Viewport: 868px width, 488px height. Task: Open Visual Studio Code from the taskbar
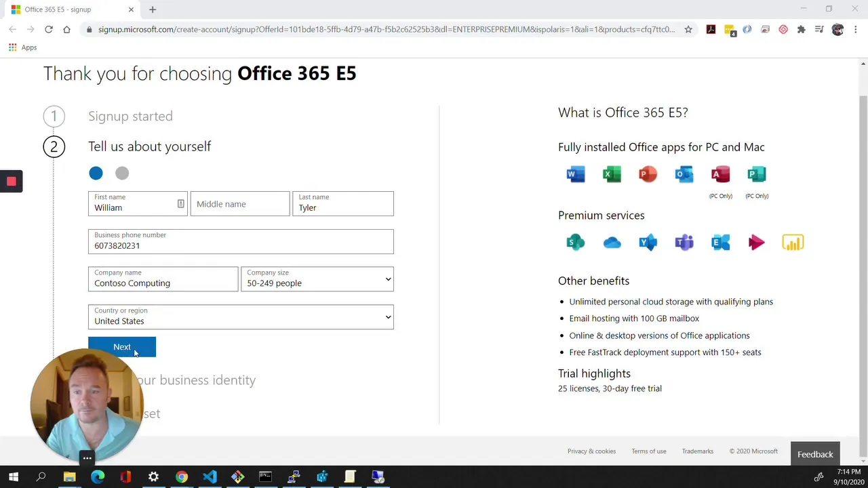coord(210,477)
